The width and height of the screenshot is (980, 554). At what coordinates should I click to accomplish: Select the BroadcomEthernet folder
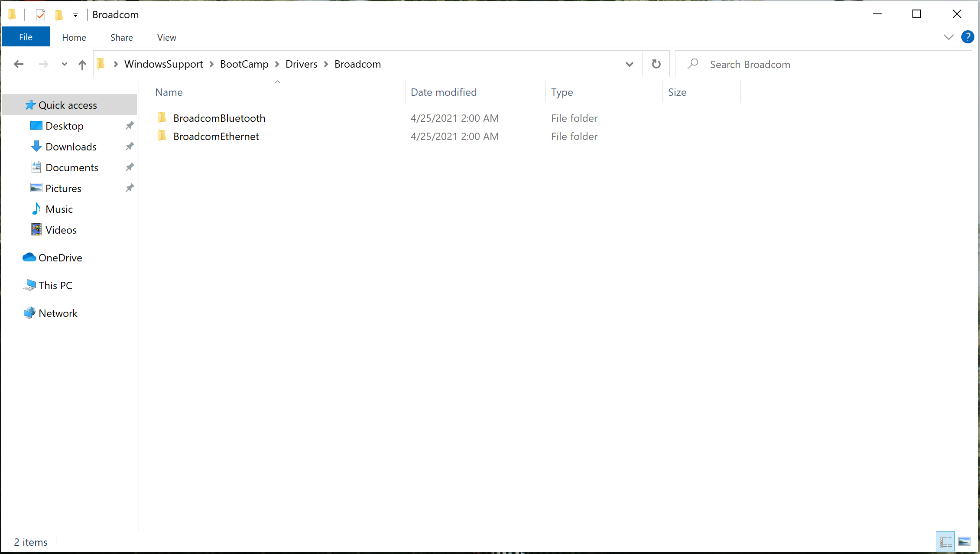point(216,136)
